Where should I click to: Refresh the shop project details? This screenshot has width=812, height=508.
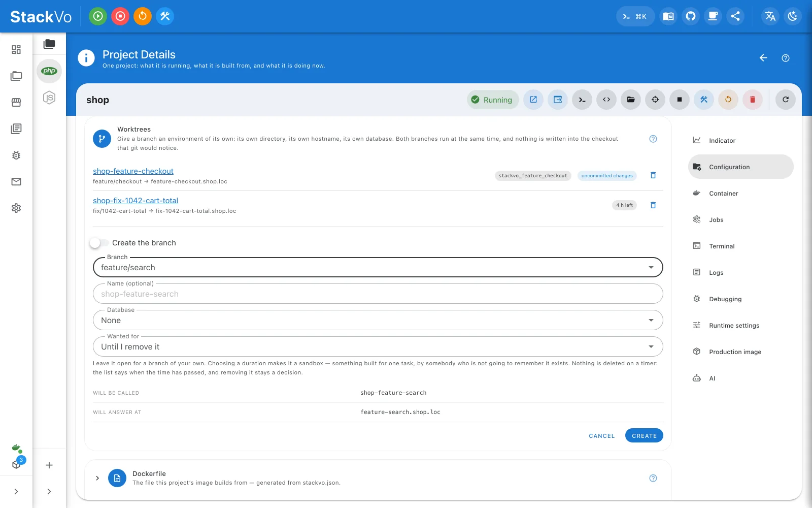click(x=786, y=100)
